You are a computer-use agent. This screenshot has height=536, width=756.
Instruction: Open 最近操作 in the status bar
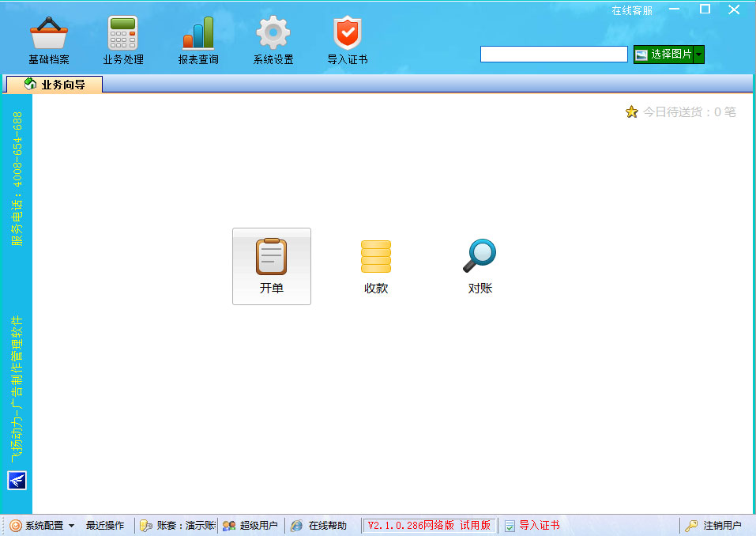(x=105, y=526)
